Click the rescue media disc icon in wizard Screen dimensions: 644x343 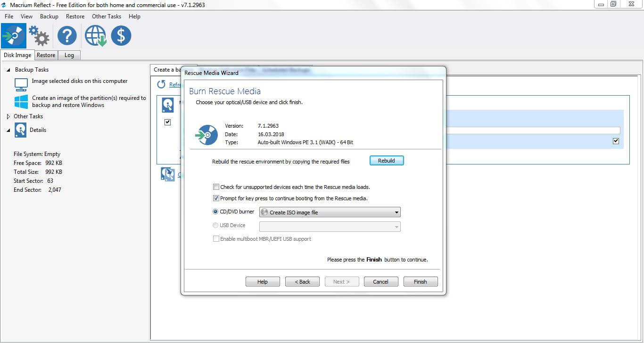point(206,135)
